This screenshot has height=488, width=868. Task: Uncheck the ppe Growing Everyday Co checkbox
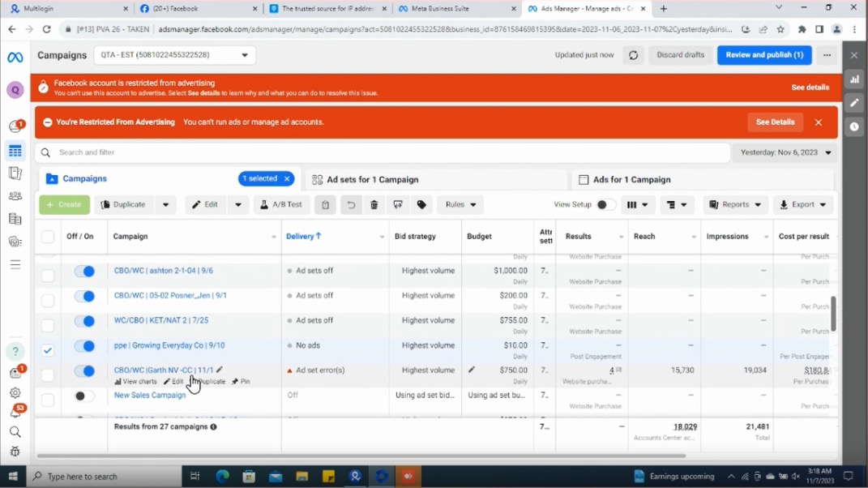48,350
